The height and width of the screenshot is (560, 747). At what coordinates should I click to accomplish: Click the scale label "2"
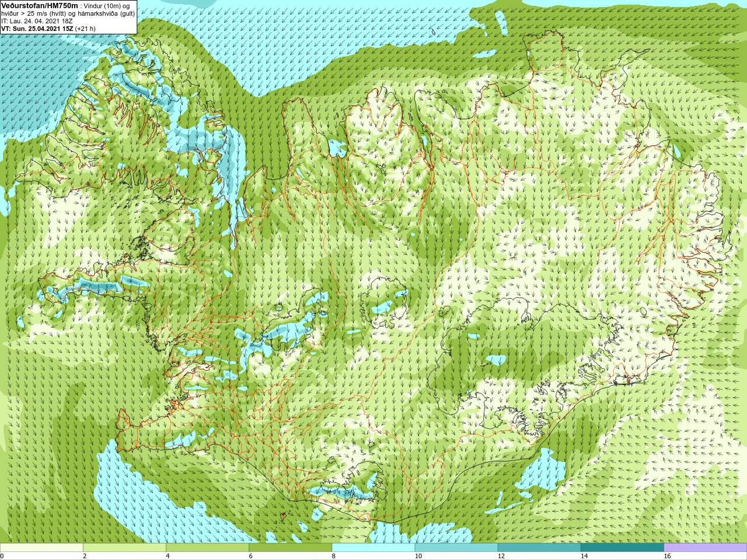coord(85,556)
